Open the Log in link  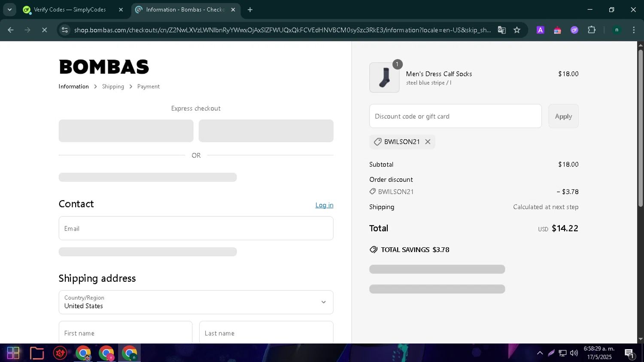tap(324, 205)
